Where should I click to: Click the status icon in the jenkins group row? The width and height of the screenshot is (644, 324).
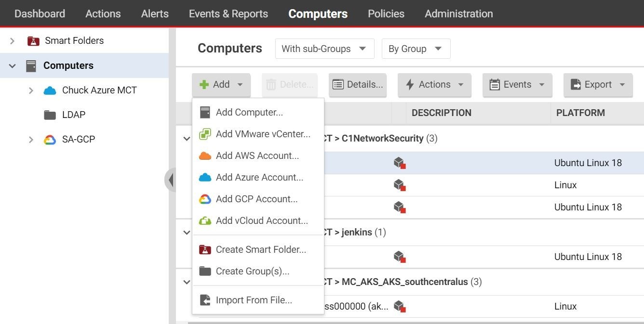coord(399,257)
